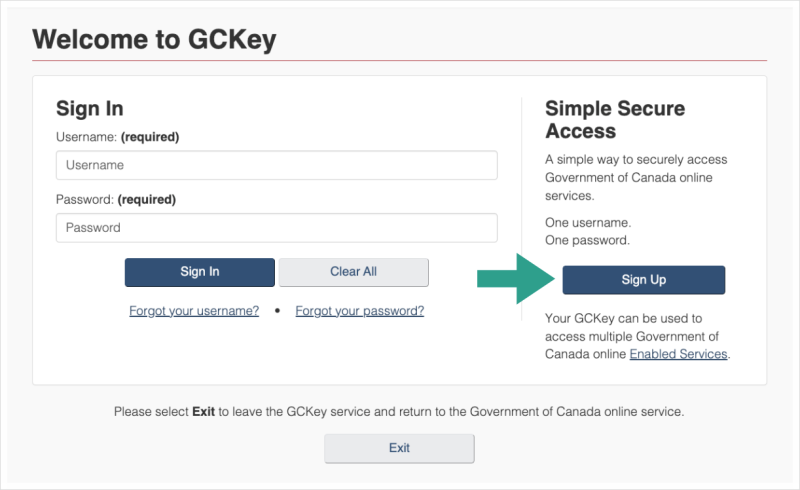Viewport: 800px width, 490px height.
Task: Follow the 'Forgot your password?' link
Action: pyautogui.click(x=359, y=311)
